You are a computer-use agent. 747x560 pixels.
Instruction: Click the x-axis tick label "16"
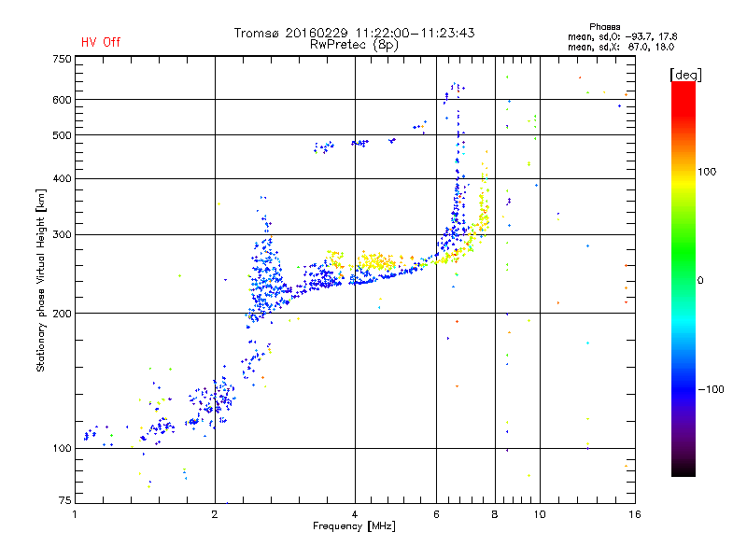tap(635, 514)
